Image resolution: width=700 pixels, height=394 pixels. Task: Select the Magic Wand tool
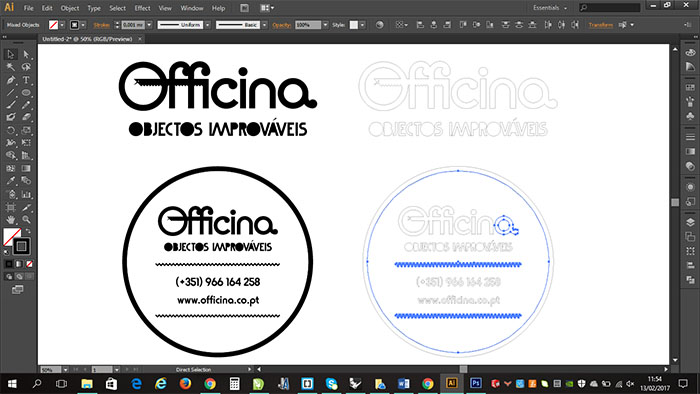click(11, 67)
